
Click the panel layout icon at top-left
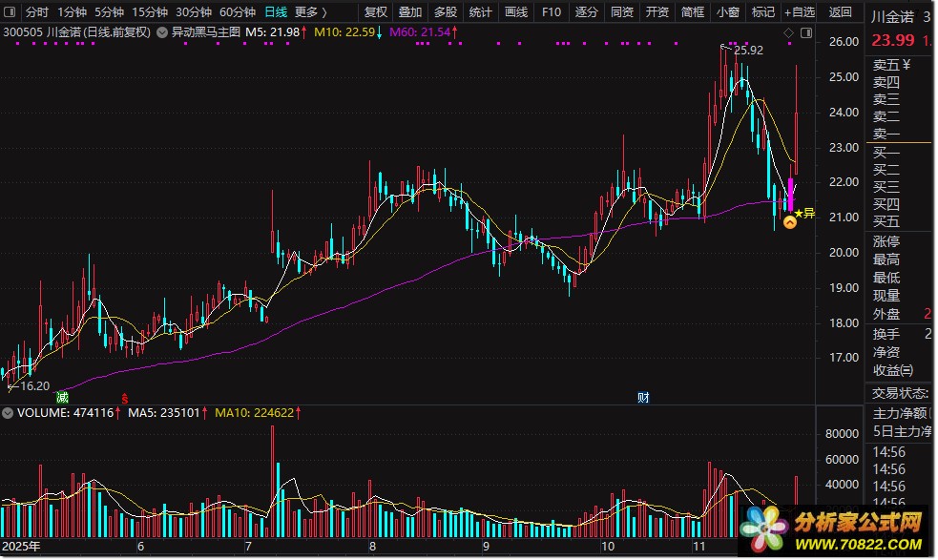(x=10, y=11)
